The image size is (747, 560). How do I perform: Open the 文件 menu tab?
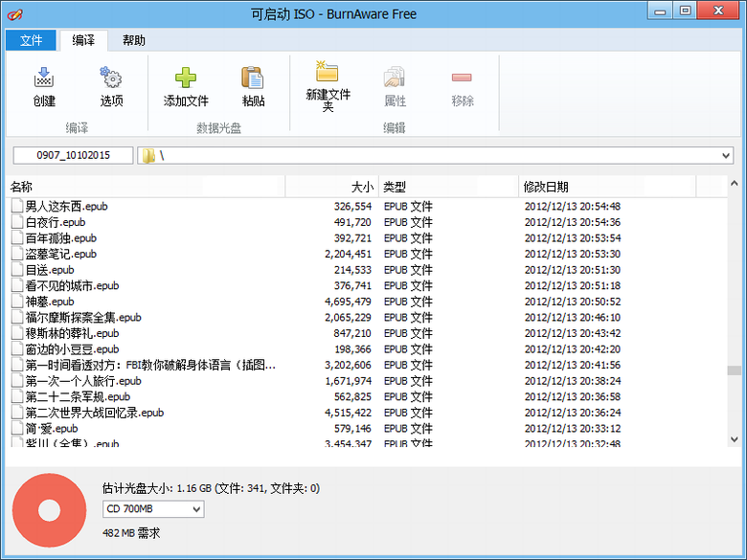31,40
